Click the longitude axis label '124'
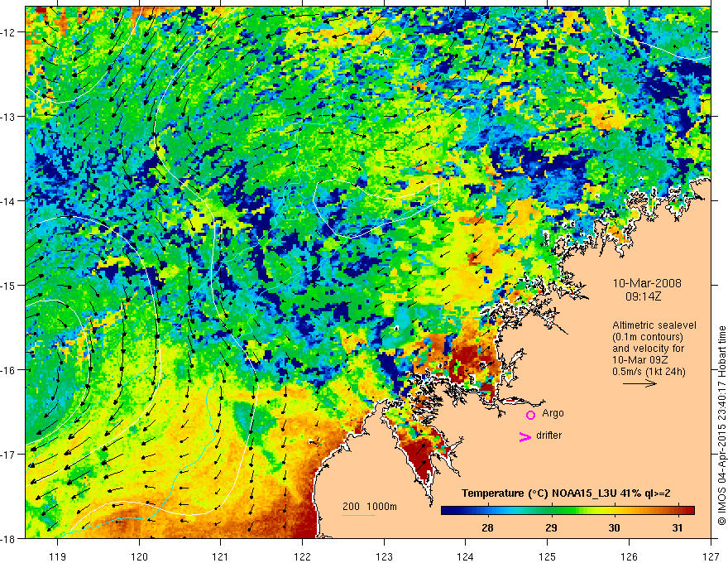This screenshot has height=563, width=728. pyautogui.click(x=466, y=556)
